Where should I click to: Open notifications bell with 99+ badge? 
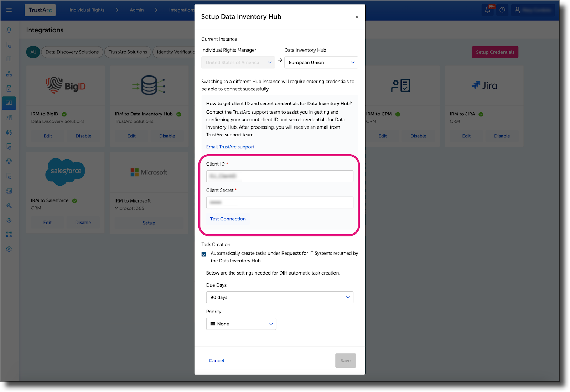pos(487,10)
